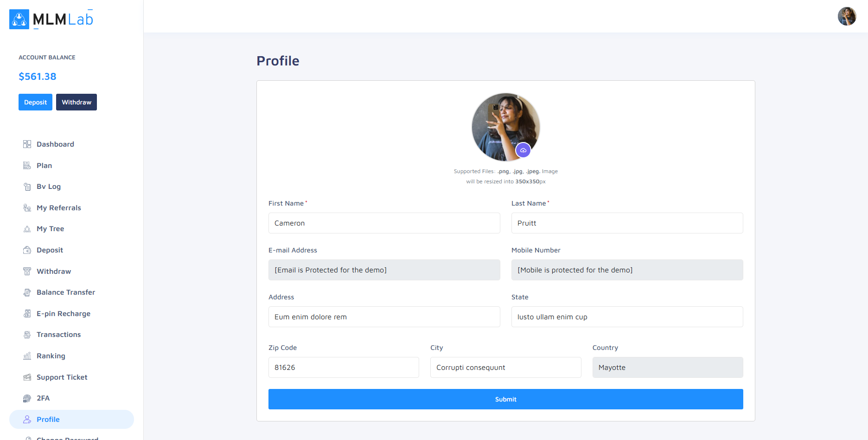Click the First Name input field
868x440 pixels.
[x=384, y=223]
